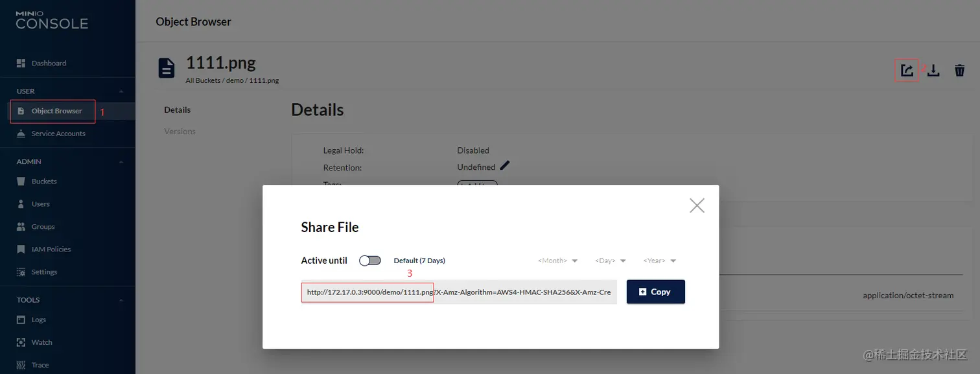
Task: Click the delete trash icon
Action: coord(960,70)
